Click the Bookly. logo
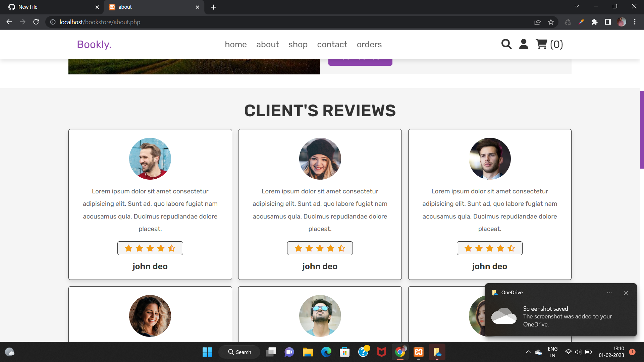644x362 pixels. [94, 44]
